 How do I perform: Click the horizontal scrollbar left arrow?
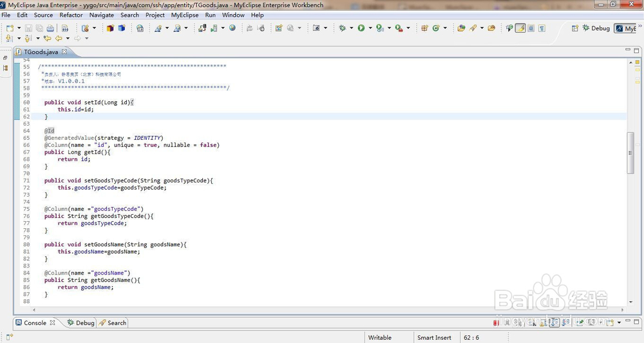click(34, 309)
